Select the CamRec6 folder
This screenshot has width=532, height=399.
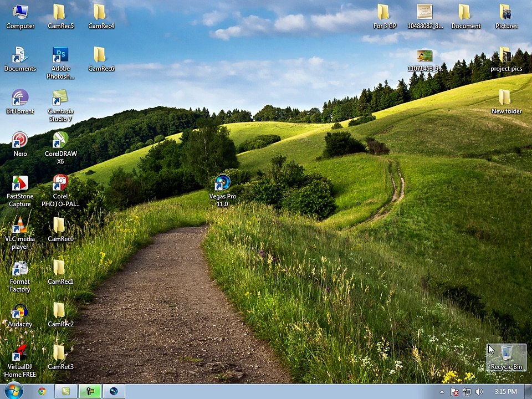point(101,59)
